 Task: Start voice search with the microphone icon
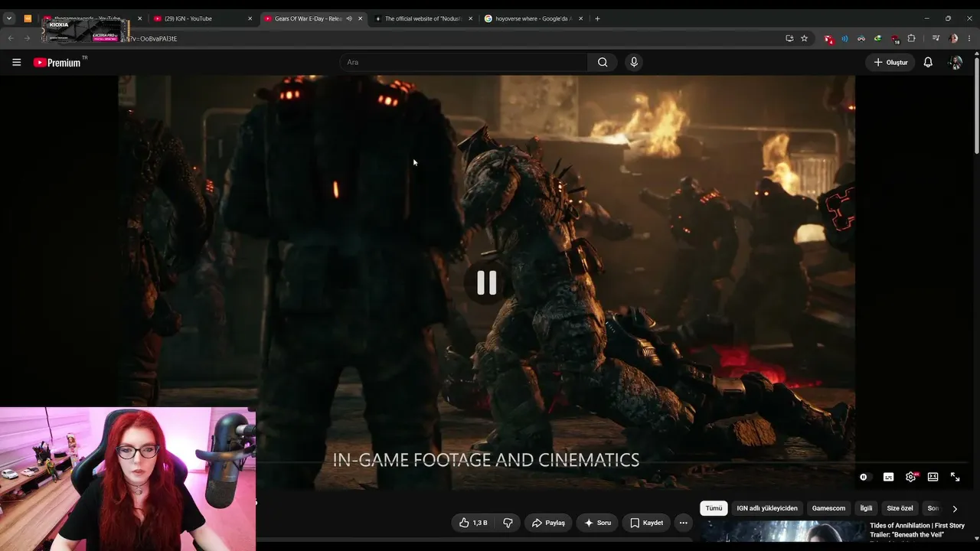tap(633, 63)
